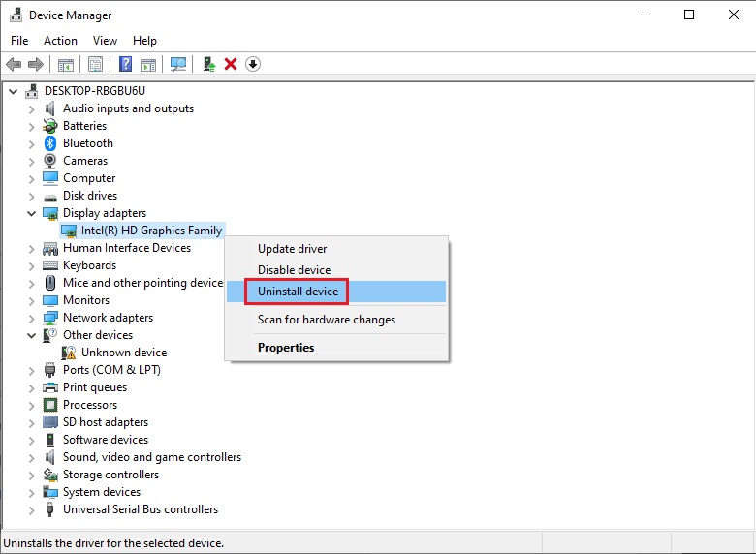The image size is (756, 554).
Task: Click the Cameras webcam icon
Action: point(50,161)
